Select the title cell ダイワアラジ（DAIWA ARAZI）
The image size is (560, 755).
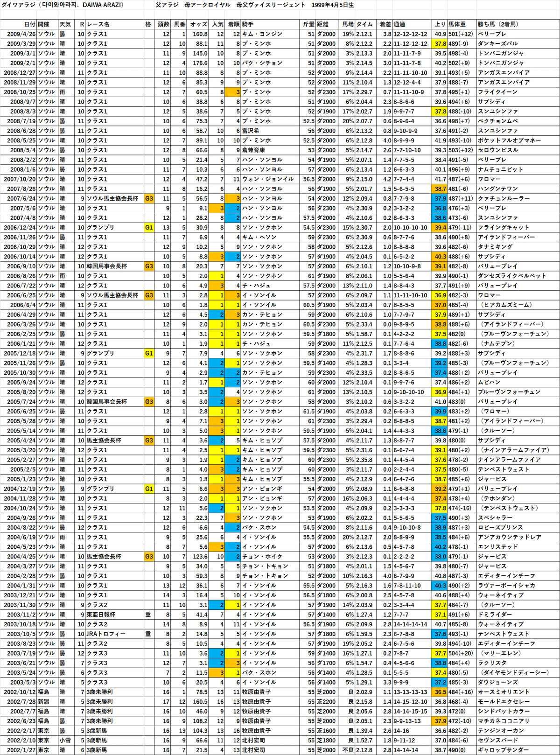(63, 5)
